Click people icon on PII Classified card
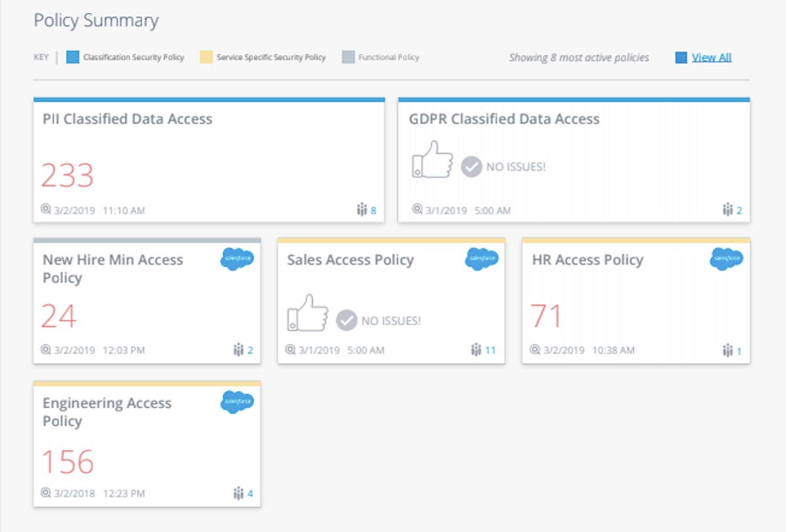 coord(362,210)
